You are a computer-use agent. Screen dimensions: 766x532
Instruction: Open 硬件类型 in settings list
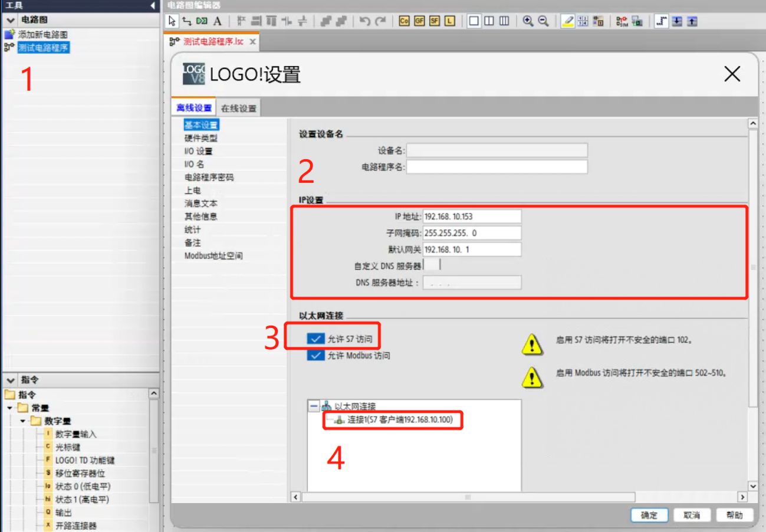[x=201, y=138]
